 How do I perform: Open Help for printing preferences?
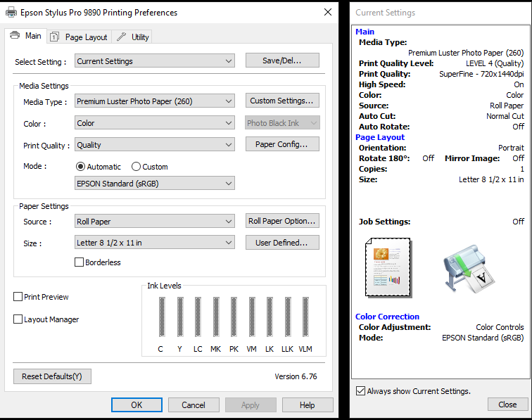point(308,405)
